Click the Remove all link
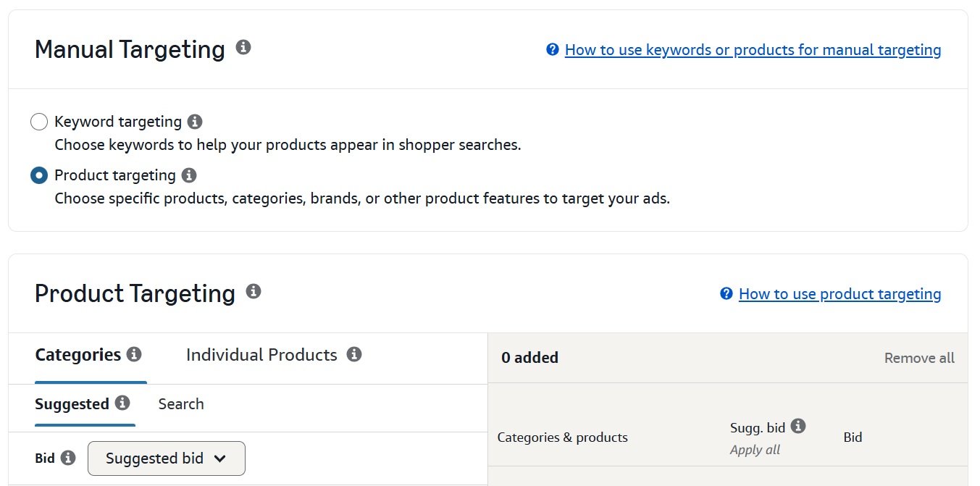Viewport: 980px width, 486px height. point(918,357)
